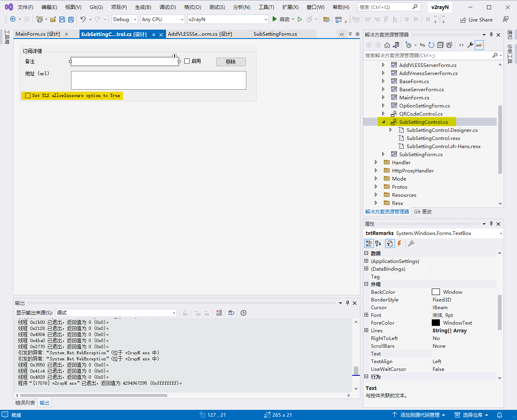Expand the Handler folder in the tree

pyautogui.click(x=376, y=162)
